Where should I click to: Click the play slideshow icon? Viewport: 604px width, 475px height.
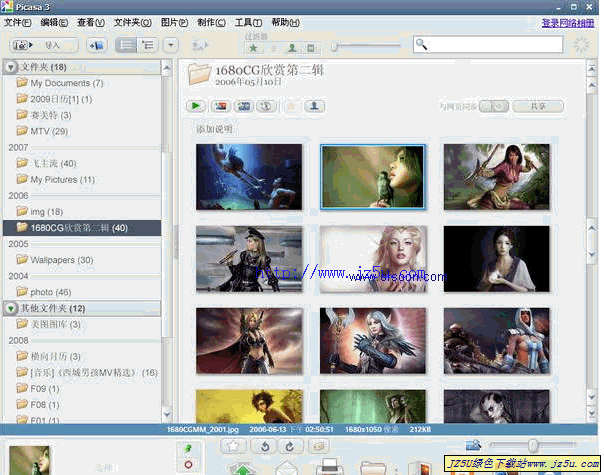tap(196, 106)
